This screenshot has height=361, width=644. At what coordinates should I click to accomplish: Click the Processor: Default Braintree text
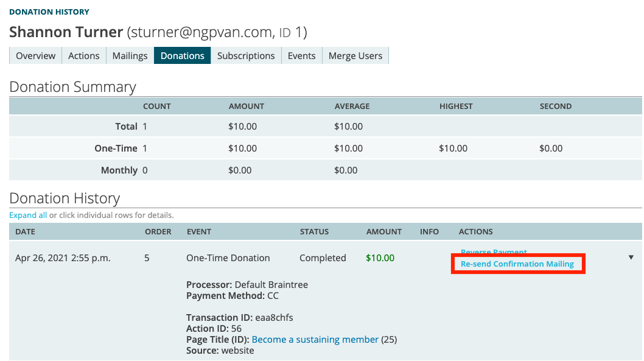[x=247, y=285]
